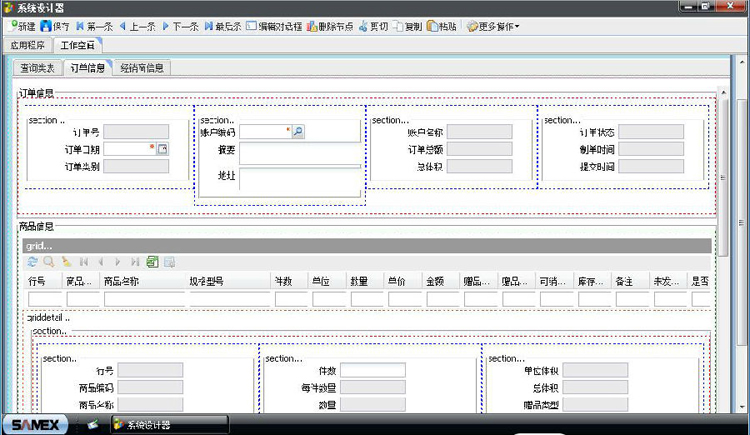Click the grid settings icon after export
Image resolution: width=750 pixels, height=435 pixels.
click(169, 262)
